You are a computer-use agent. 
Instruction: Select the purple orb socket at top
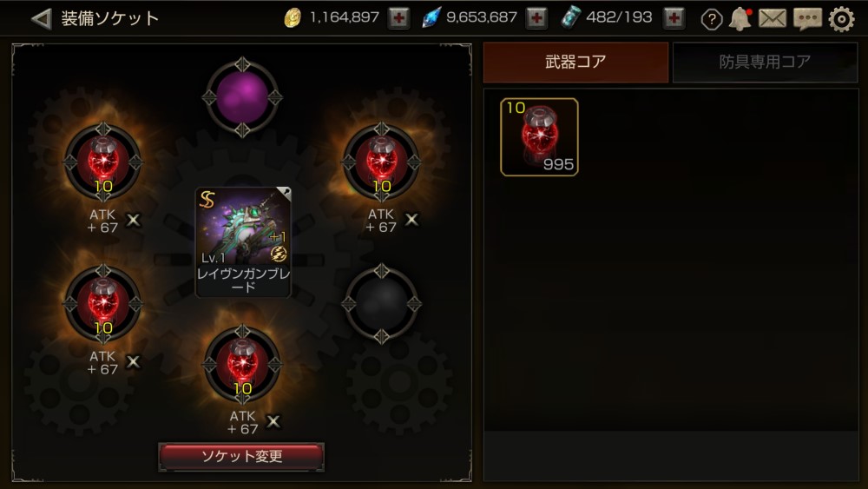coord(242,97)
